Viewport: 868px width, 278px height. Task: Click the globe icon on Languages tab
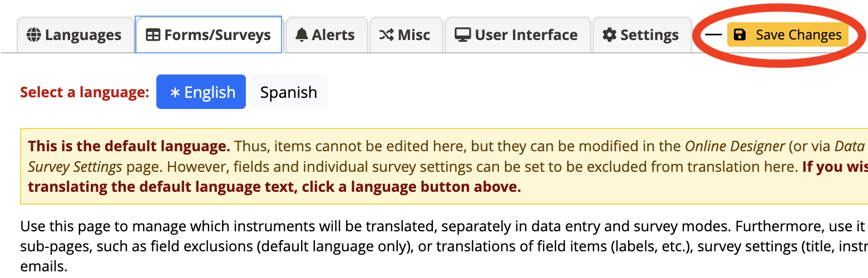coord(34,35)
